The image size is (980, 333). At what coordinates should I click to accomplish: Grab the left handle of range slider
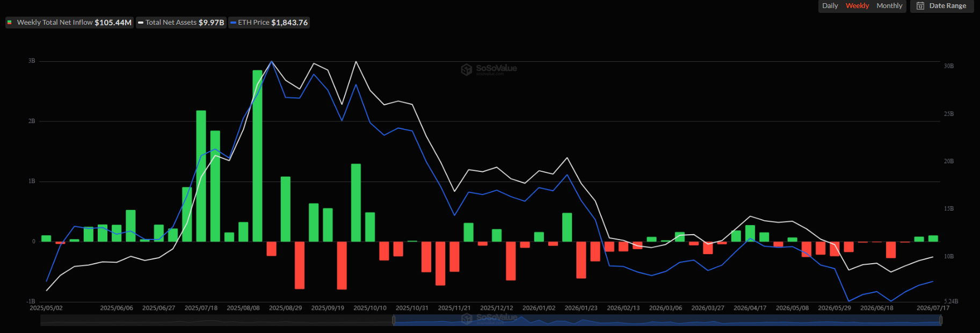[x=394, y=320]
